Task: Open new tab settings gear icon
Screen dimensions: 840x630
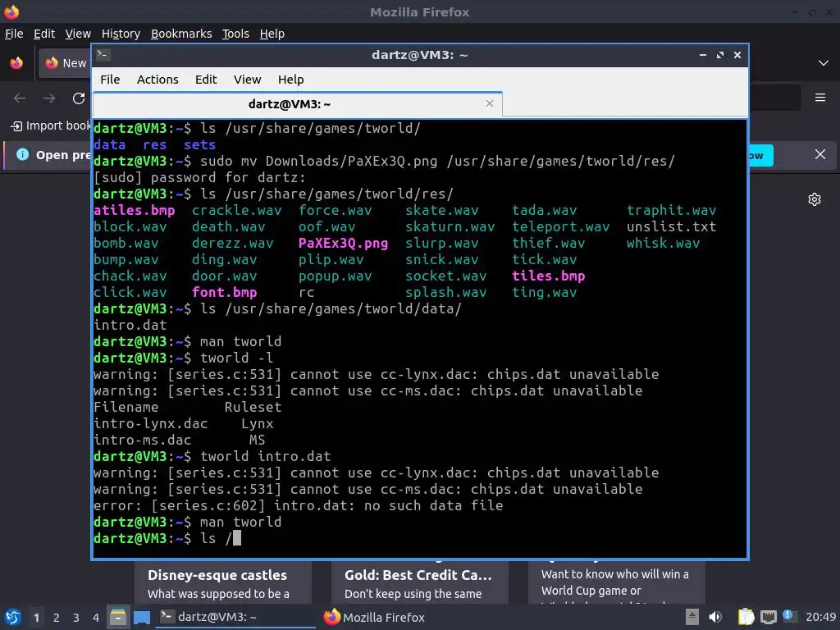Action: click(815, 199)
